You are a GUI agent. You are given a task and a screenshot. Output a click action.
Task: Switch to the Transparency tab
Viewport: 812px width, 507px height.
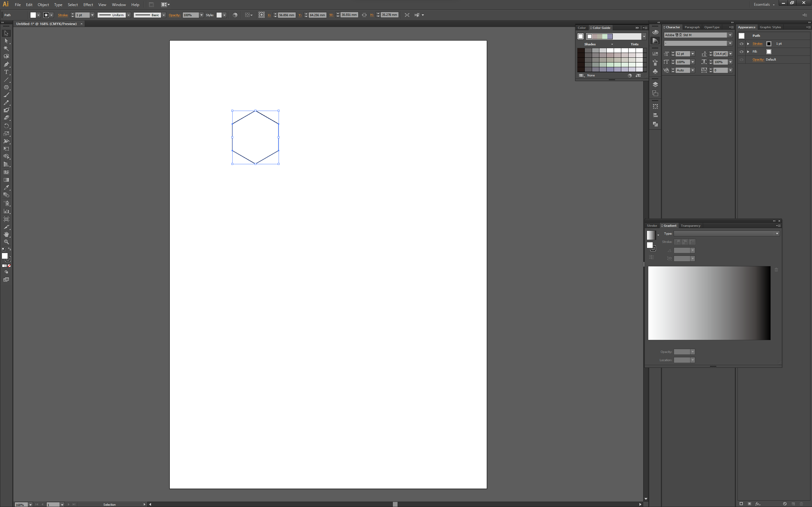pos(690,226)
